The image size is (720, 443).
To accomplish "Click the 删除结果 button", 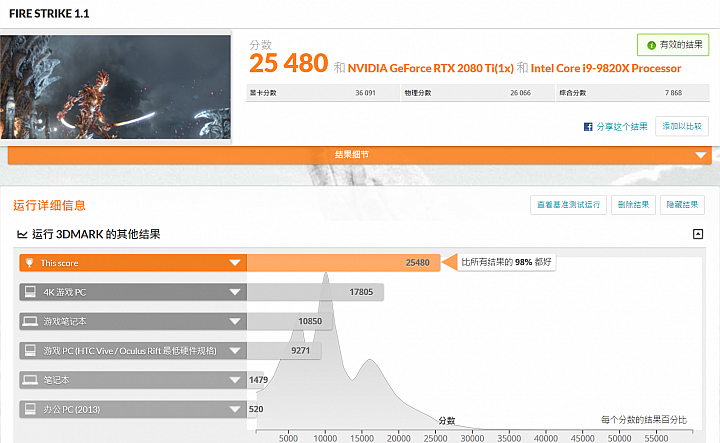I will click(633, 205).
